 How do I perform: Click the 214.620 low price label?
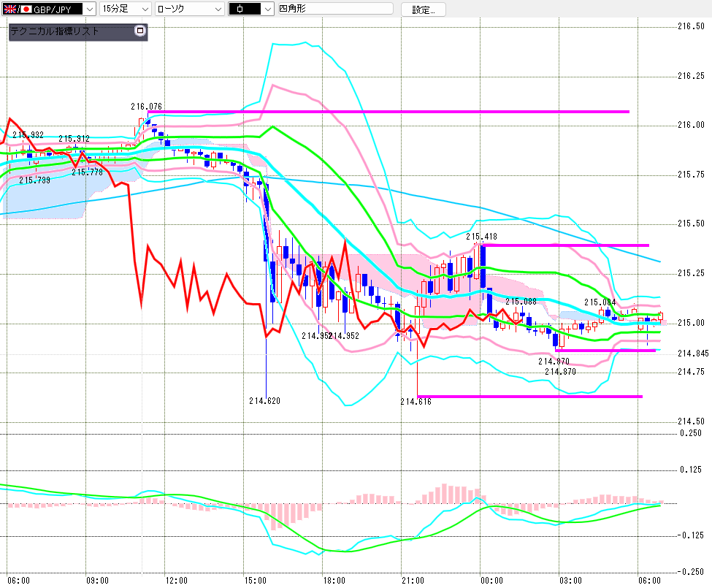(265, 400)
